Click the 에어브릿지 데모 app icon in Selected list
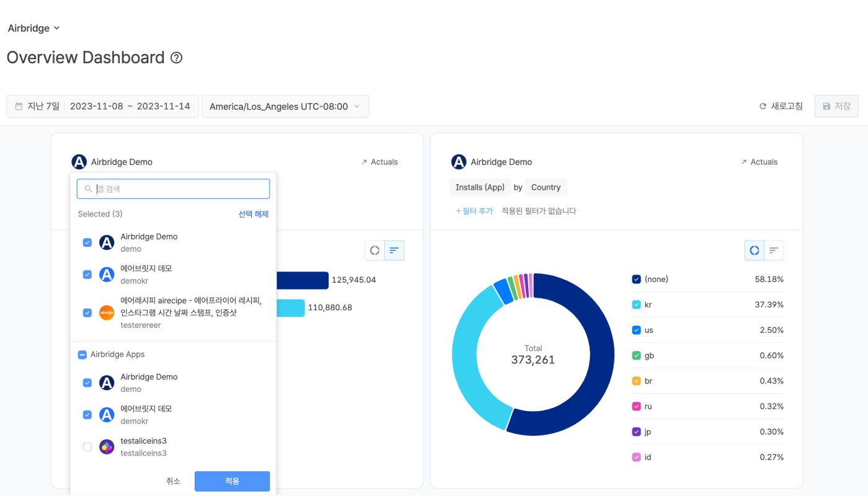The image size is (868, 496). pos(107,275)
